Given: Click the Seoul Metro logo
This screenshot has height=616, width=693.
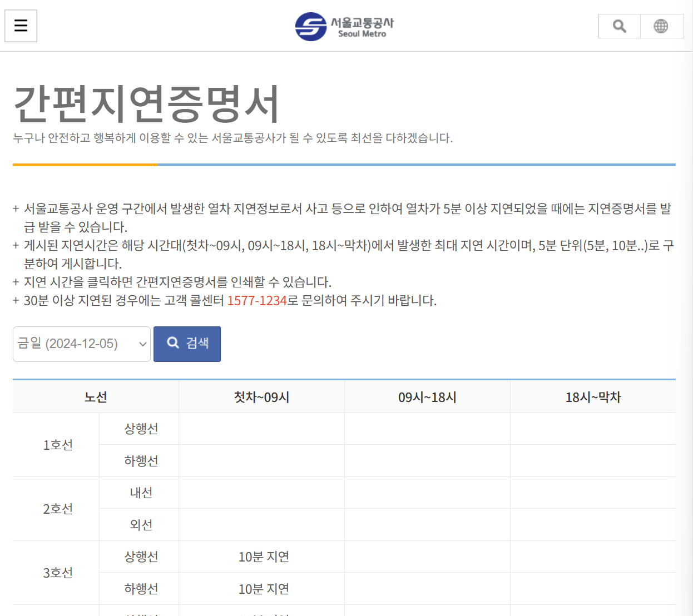Looking at the screenshot, I should pyautogui.click(x=345, y=26).
